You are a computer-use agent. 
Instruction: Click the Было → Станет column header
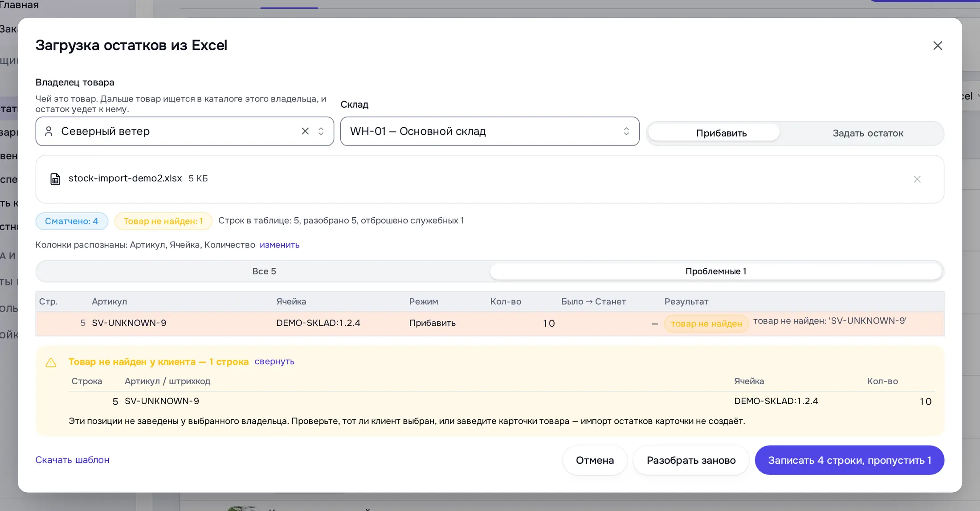pyautogui.click(x=593, y=301)
